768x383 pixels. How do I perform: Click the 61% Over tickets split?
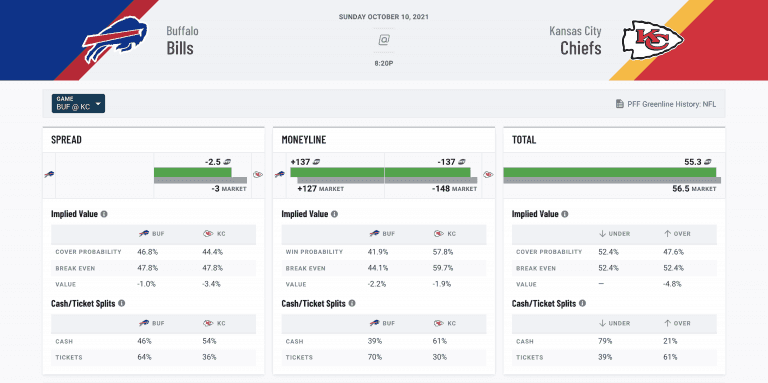pyautogui.click(x=670, y=357)
